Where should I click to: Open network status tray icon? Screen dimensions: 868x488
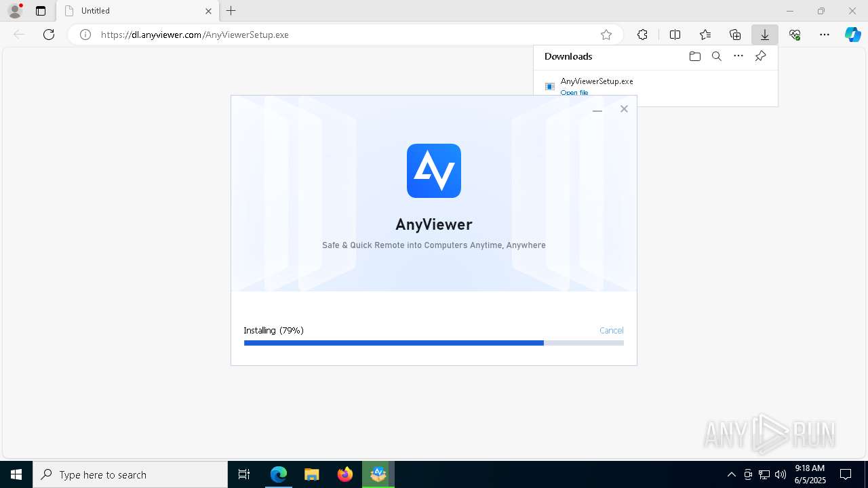click(x=764, y=474)
